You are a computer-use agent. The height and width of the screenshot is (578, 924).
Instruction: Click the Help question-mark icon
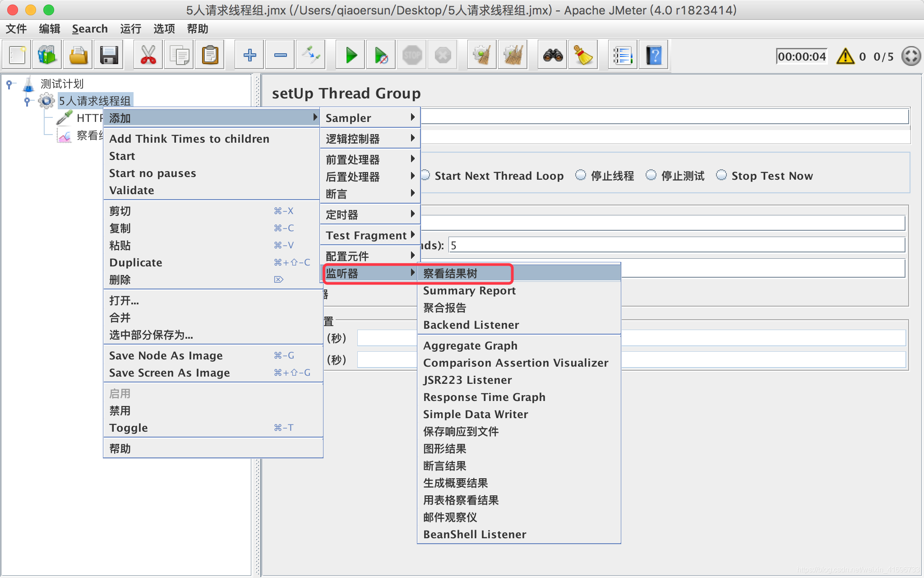click(x=654, y=56)
